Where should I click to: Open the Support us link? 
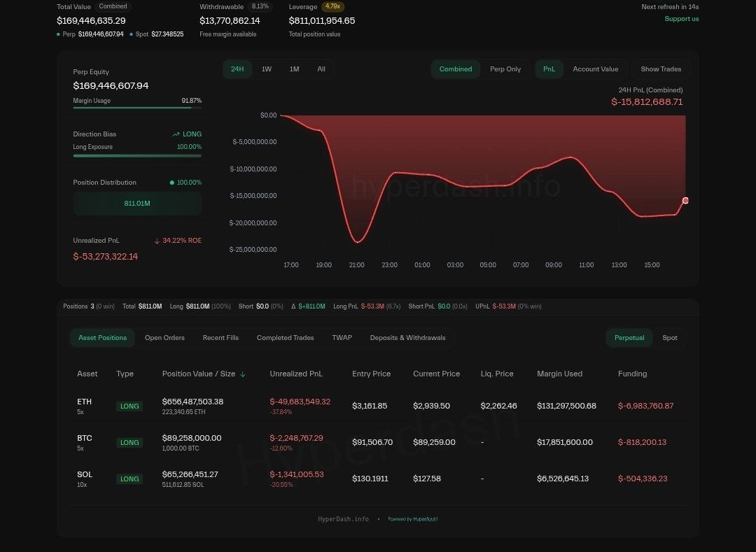point(681,18)
